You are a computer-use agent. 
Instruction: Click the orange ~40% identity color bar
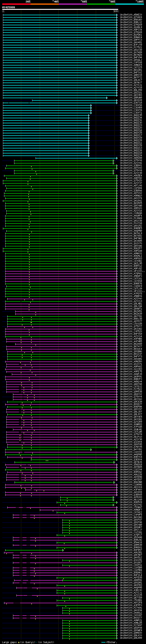point(45,4)
